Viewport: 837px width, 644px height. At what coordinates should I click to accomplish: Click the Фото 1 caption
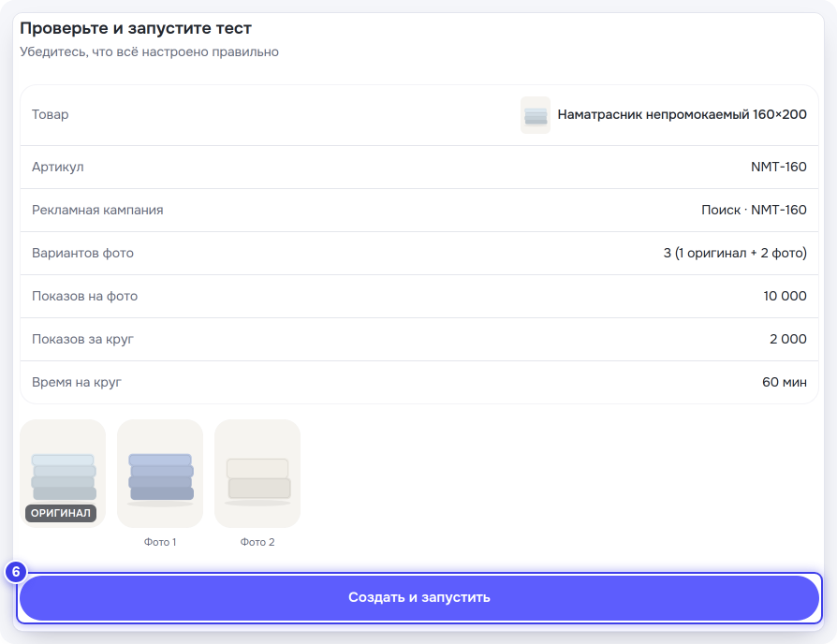pos(160,542)
